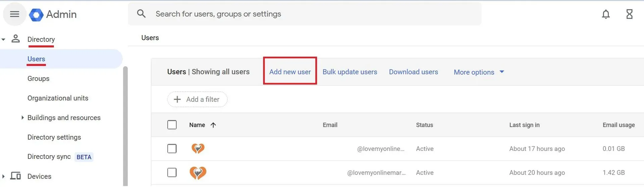The height and width of the screenshot is (187, 644).
Task: Click the Last sign in column header
Action: (524, 125)
